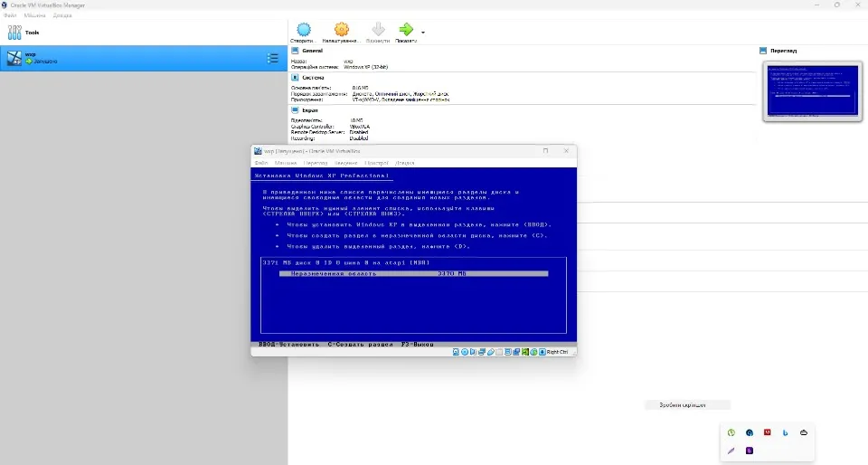This screenshot has height=465, width=868.
Task: Open Машина menu in wxp VM window
Action: click(x=286, y=163)
